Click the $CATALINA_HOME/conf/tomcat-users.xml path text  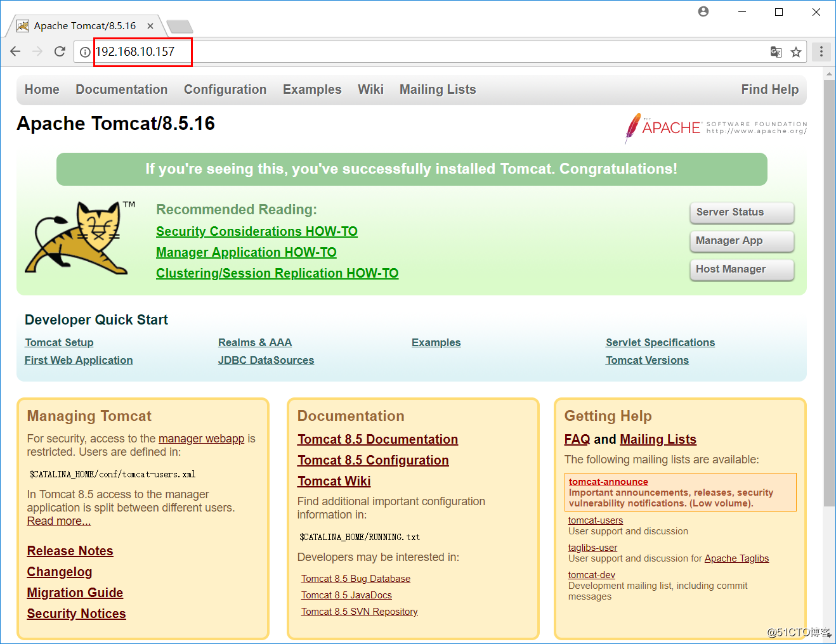coord(112,474)
